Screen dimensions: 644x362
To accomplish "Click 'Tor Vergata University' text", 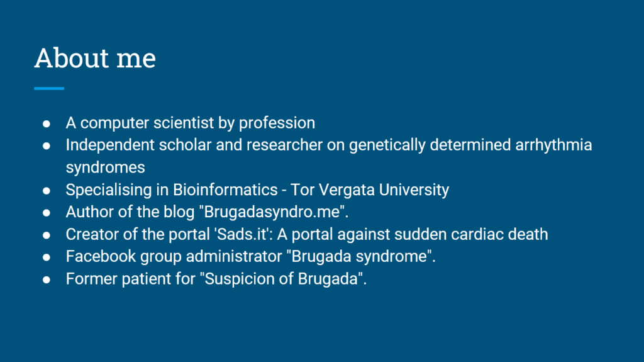I will [x=370, y=190].
